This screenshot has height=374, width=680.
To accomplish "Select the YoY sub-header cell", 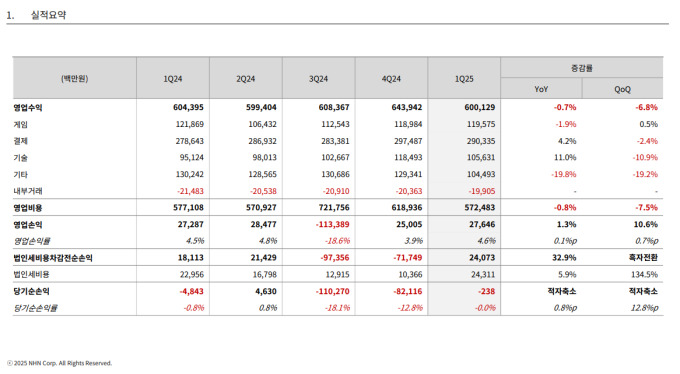I will pyautogui.click(x=541, y=89).
